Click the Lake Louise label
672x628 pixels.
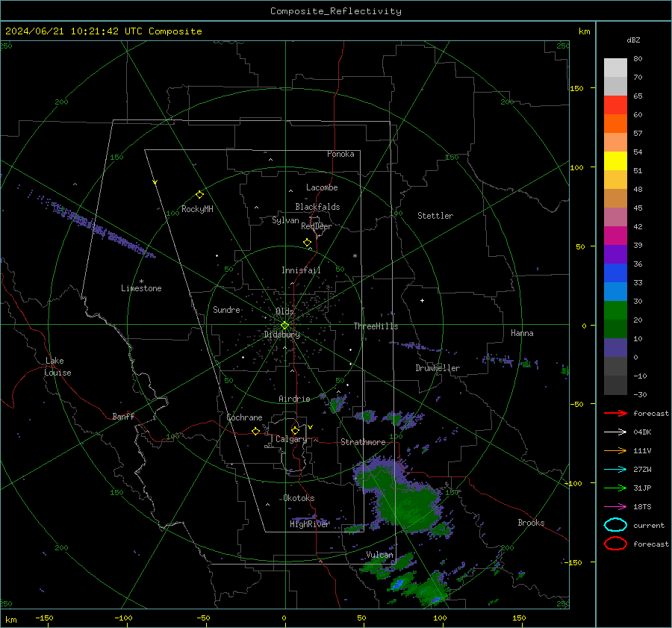57,367
